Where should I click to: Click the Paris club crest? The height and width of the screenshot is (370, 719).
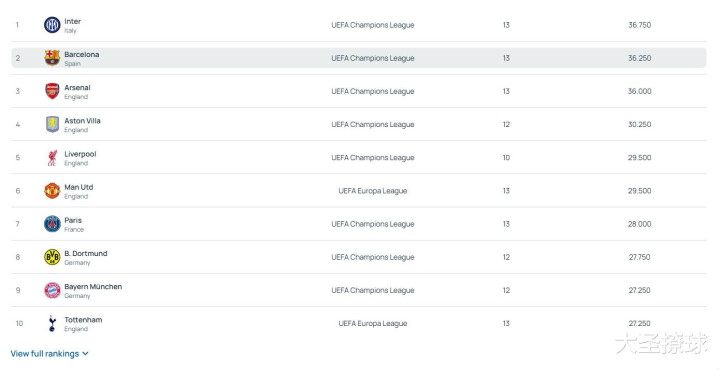[x=52, y=224]
